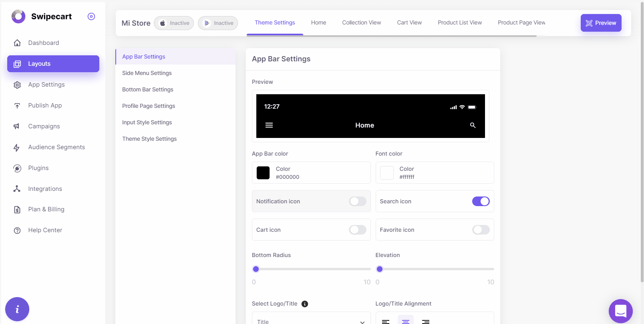644x324 pixels.
Task: Click the Plugins plug icon
Action: (x=17, y=168)
